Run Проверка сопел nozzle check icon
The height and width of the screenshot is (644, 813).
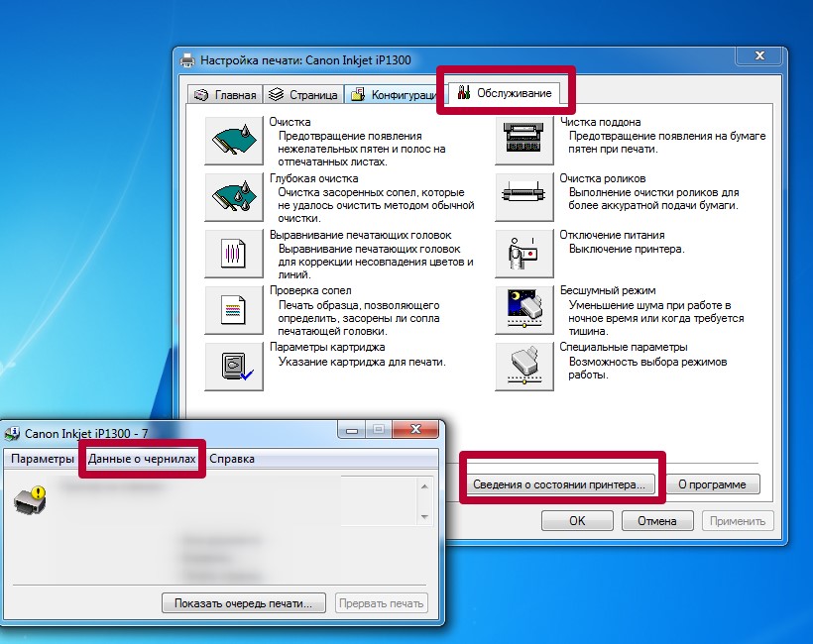pyautogui.click(x=232, y=311)
